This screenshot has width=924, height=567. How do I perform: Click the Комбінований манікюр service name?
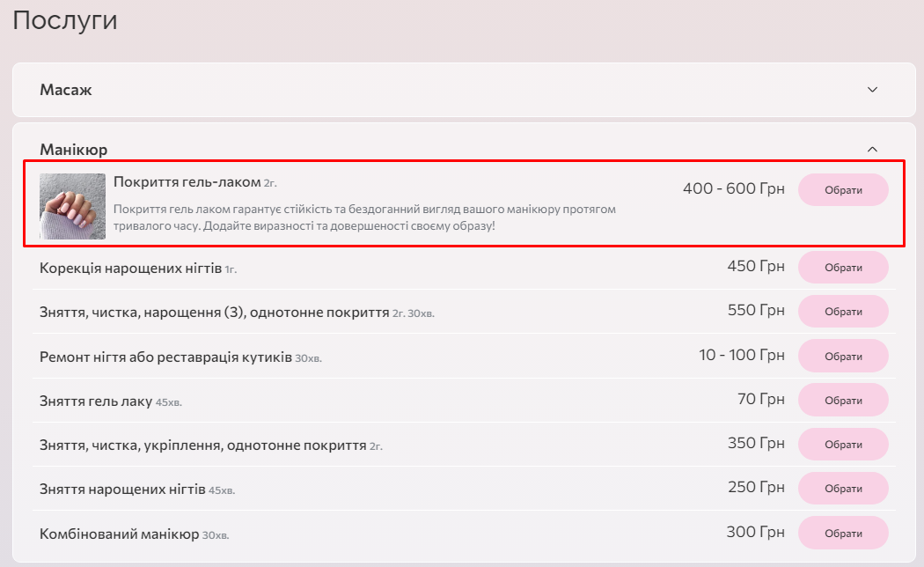click(x=120, y=534)
